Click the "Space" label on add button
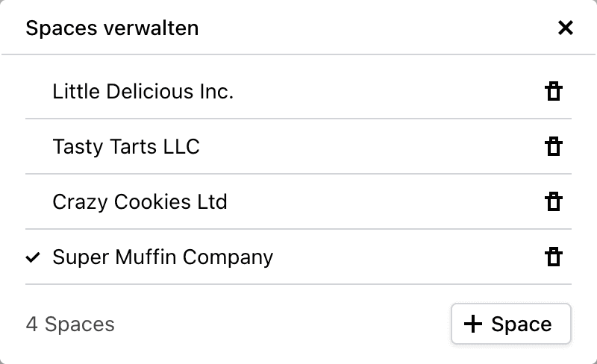Image resolution: width=597 pixels, height=364 pixels. point(522,324)
